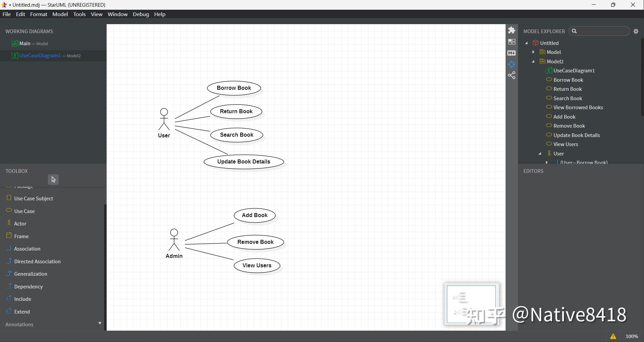This screenshot has width=644, height=342.
Task: Click the blue focus crosshair sidebar icon
Action: coord(512,64)
